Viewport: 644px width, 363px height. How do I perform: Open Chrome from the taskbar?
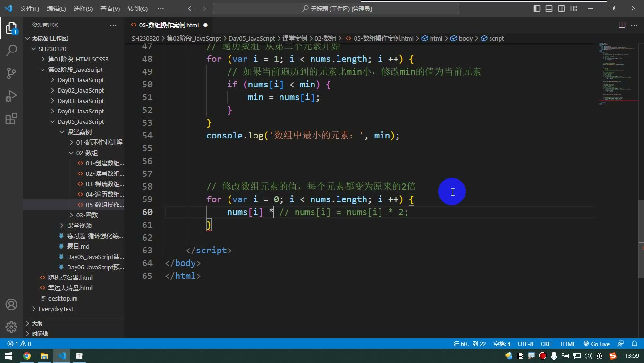pyautogui.click(x=27, y=356)
